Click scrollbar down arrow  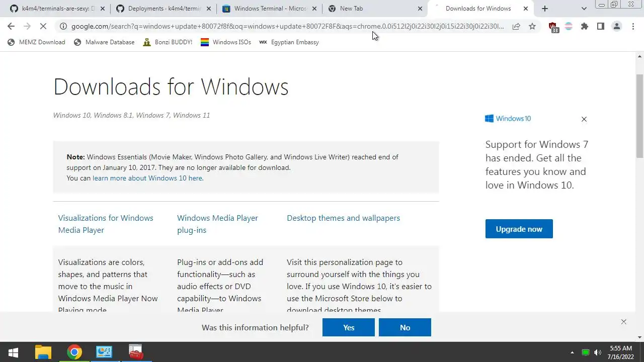click(640, 337)
